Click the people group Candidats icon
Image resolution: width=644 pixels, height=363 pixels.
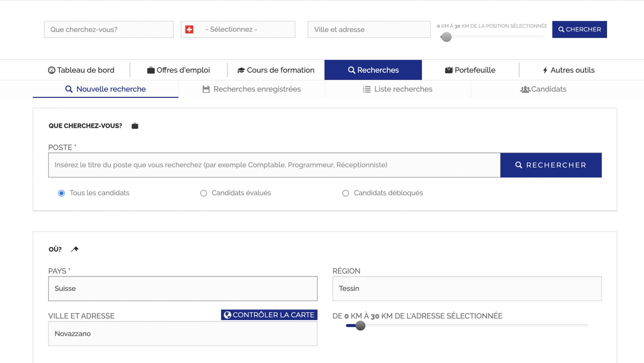[x=525, y=89]
